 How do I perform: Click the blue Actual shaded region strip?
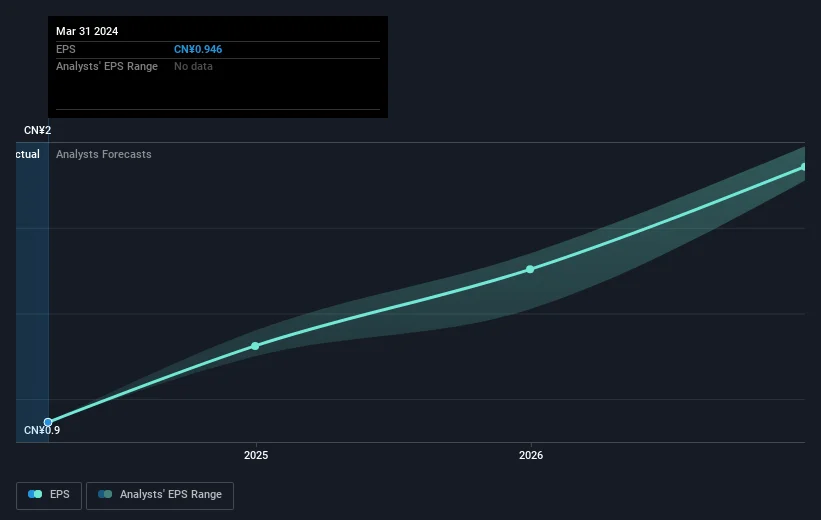(x=32, y=290)
